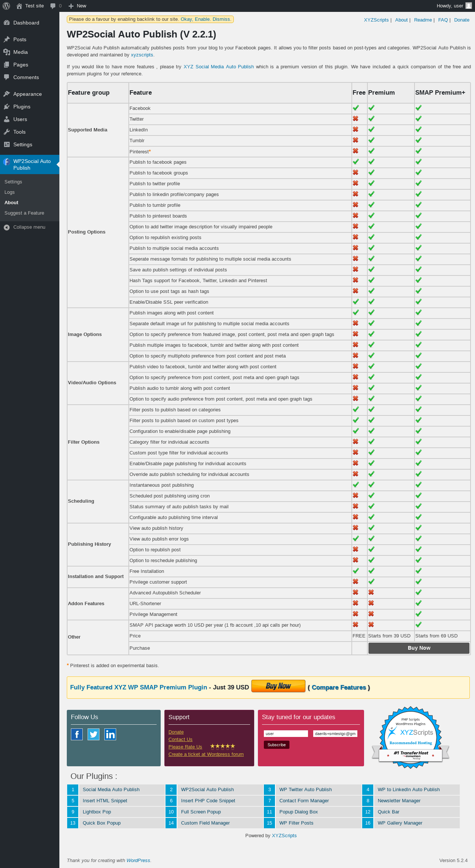Click the Plugins plug icon
This screenshot has width=475, height=868.
(x=7, y=107)
